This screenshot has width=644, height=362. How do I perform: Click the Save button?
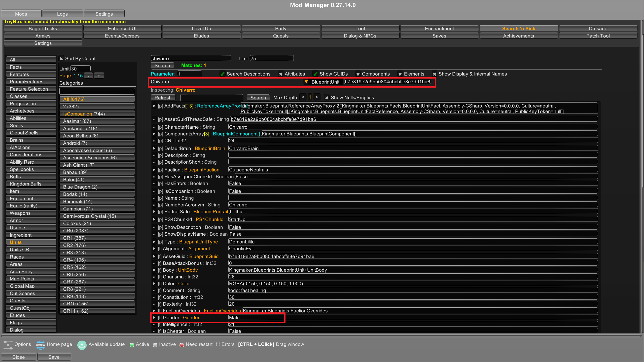point(54,357)
